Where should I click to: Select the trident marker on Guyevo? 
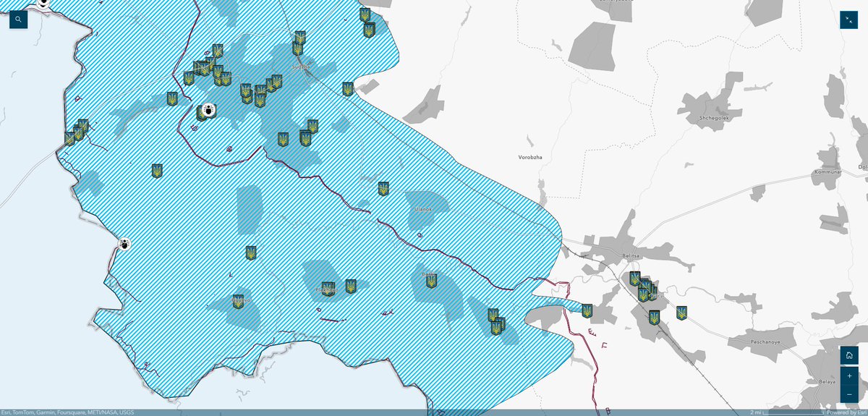click(238, 302)
